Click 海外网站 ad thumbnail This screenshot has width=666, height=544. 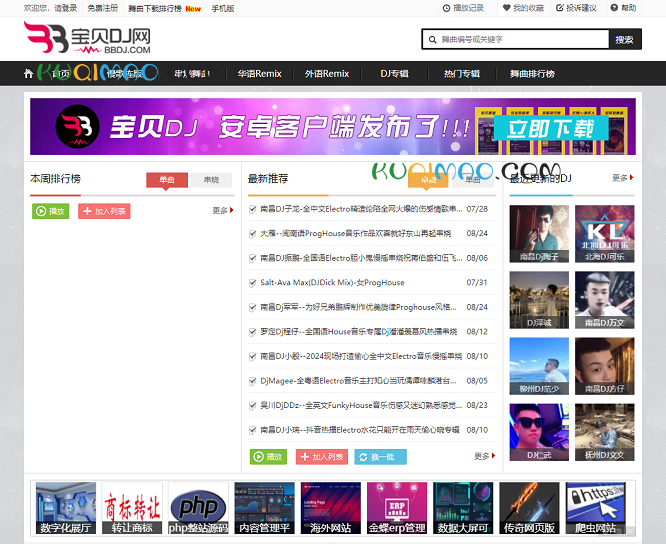(331, 508)
